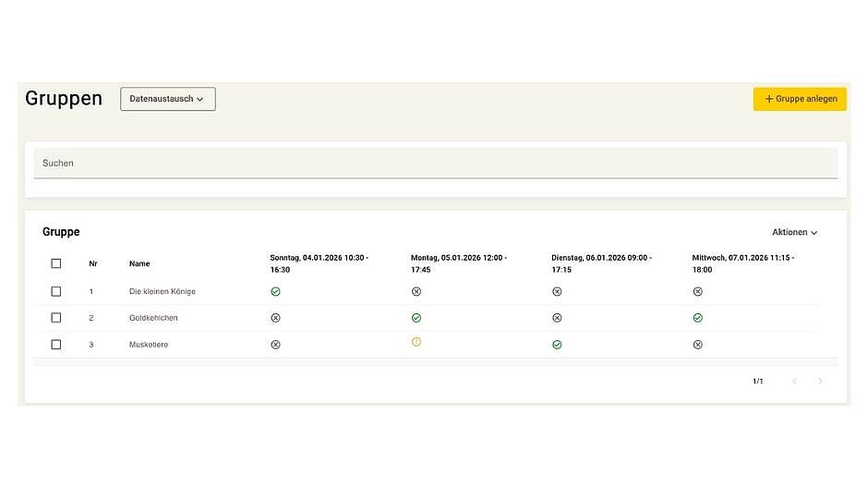This screenshot has width=868, height=488.
Task: Go to previous page with left arrow
Action: tap(793, 381)
